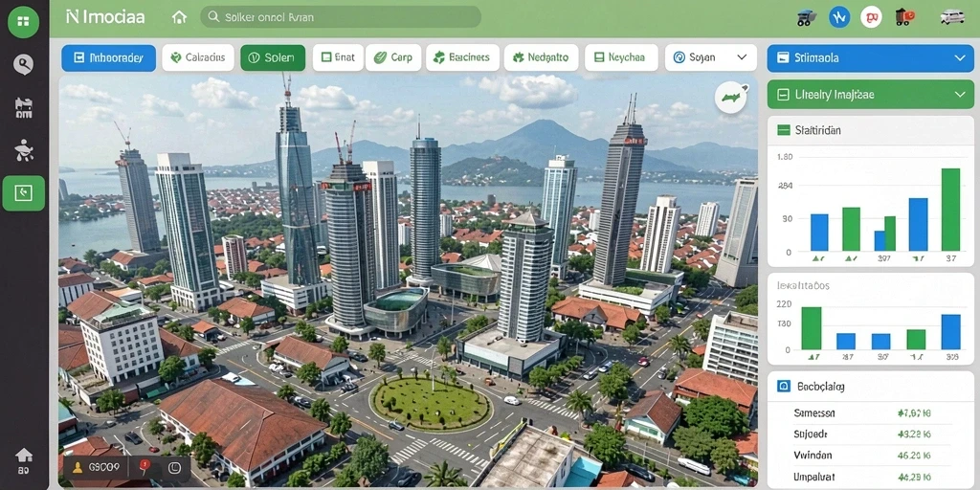Click the green value in Samessn row
Image resolution: width=980 pixels, height=490 pixels.
coord(914,413)
